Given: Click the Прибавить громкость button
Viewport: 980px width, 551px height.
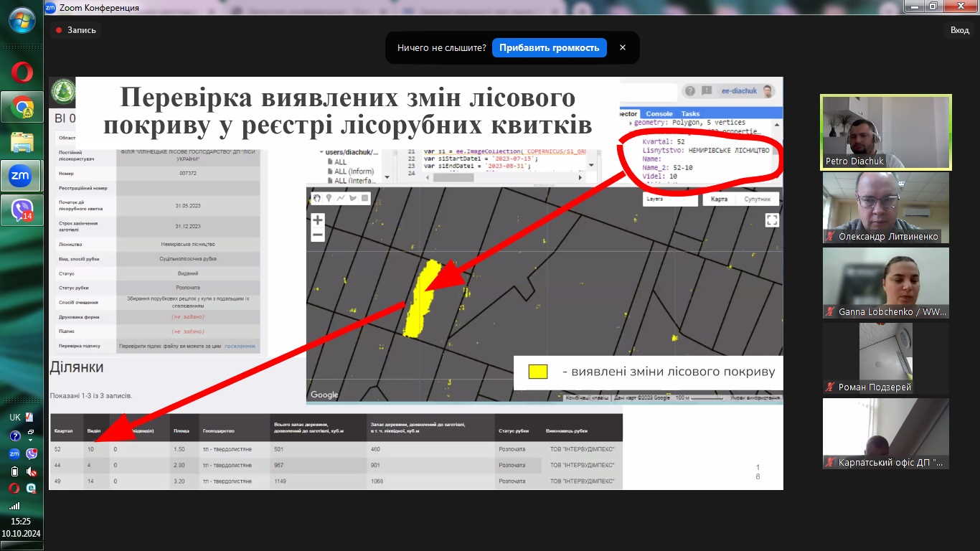Looking at the screenshot, I should (550, 48).
